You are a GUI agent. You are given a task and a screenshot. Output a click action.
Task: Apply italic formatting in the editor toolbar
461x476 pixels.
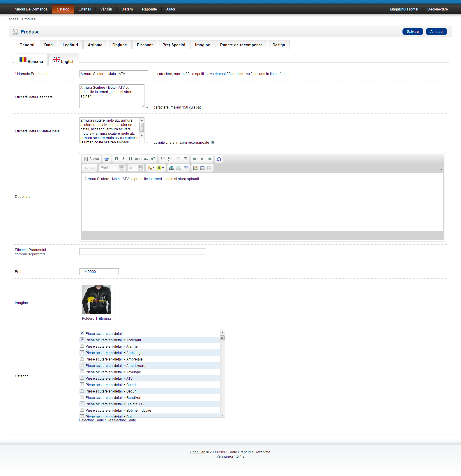(123, 159)
